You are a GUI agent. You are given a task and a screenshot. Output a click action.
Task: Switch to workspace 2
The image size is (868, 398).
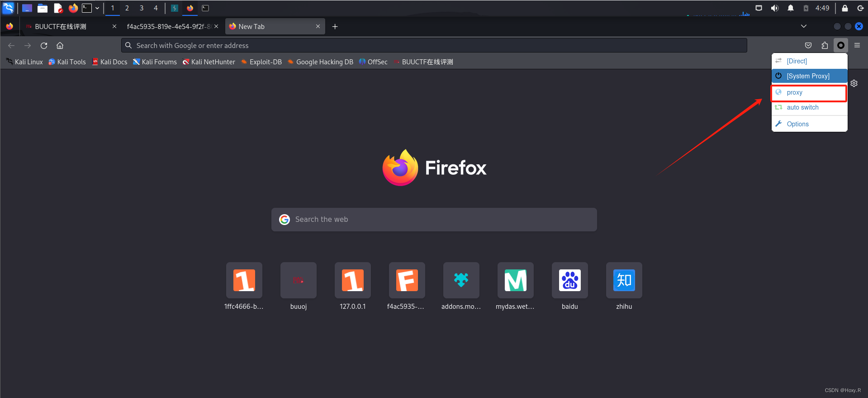coord(127,8)
